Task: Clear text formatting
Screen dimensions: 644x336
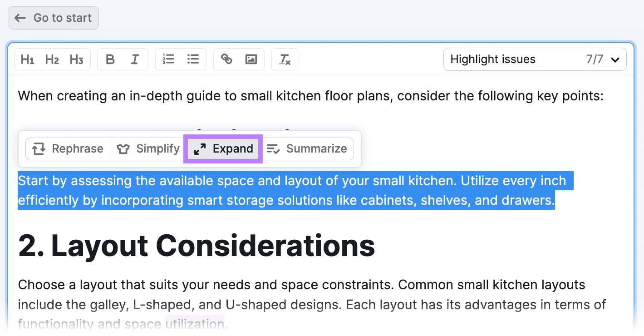Action: pyautogui.click(x=285, y=59)
